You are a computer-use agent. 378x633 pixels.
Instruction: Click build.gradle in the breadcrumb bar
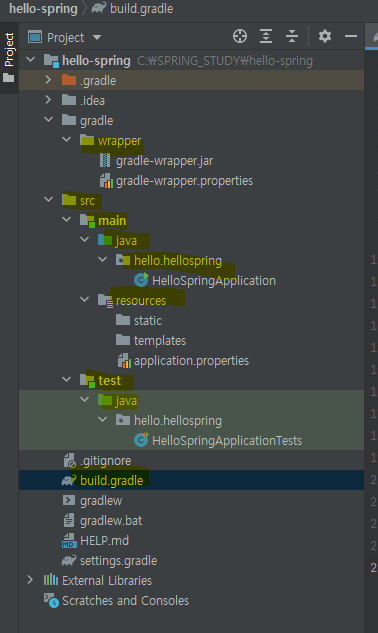[141, 9]
